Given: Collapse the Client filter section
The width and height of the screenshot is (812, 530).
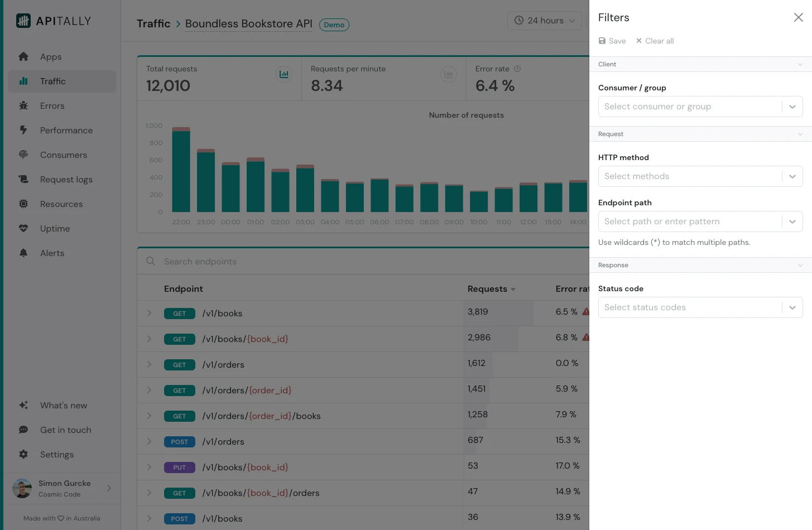Looking at the screenshot, I should [x=800, y=64].
